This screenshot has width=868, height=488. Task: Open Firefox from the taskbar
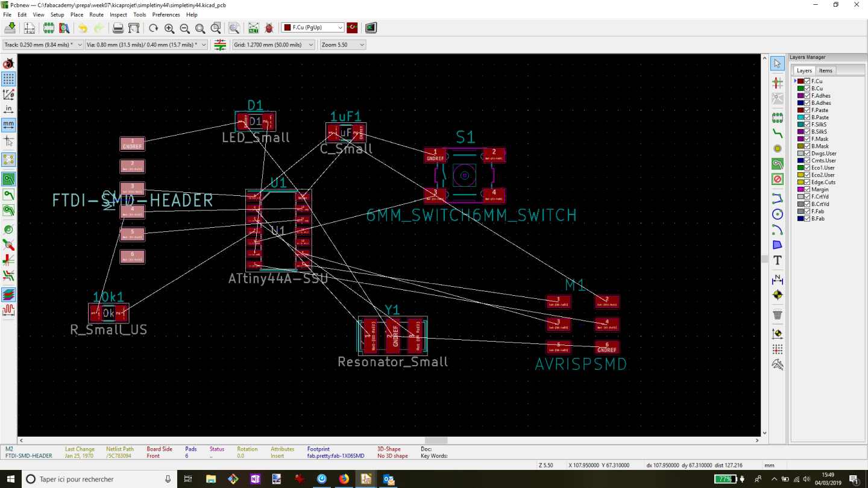[x=344, y=479]
